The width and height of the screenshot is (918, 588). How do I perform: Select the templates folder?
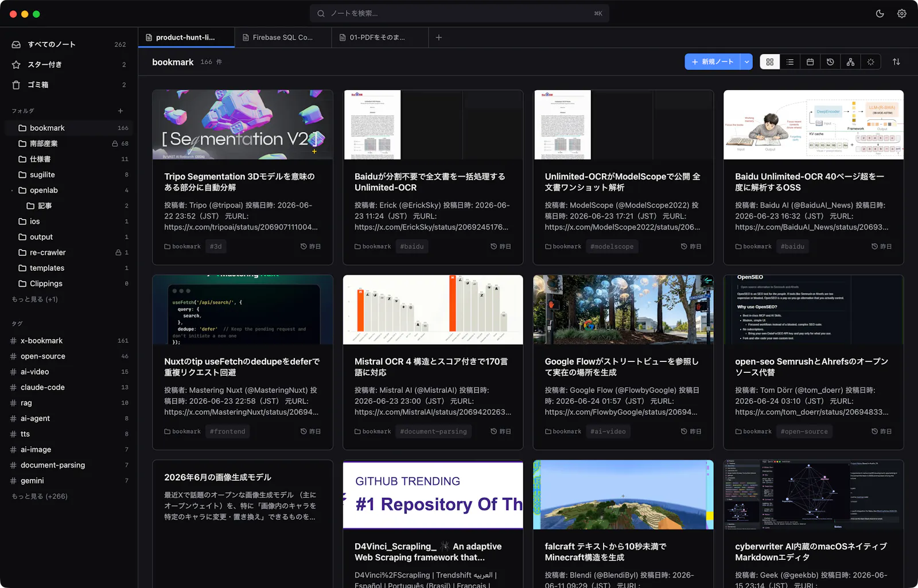pyautogui.click(x=69, y=267)
